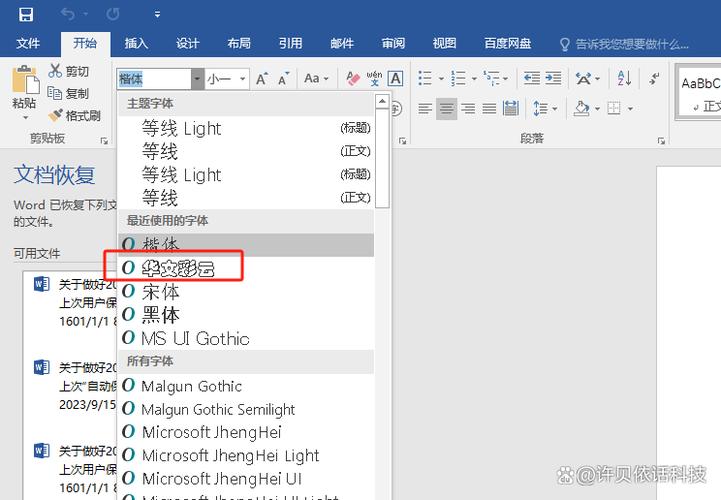Click the Paste clipboard icon

coord(25,79)
